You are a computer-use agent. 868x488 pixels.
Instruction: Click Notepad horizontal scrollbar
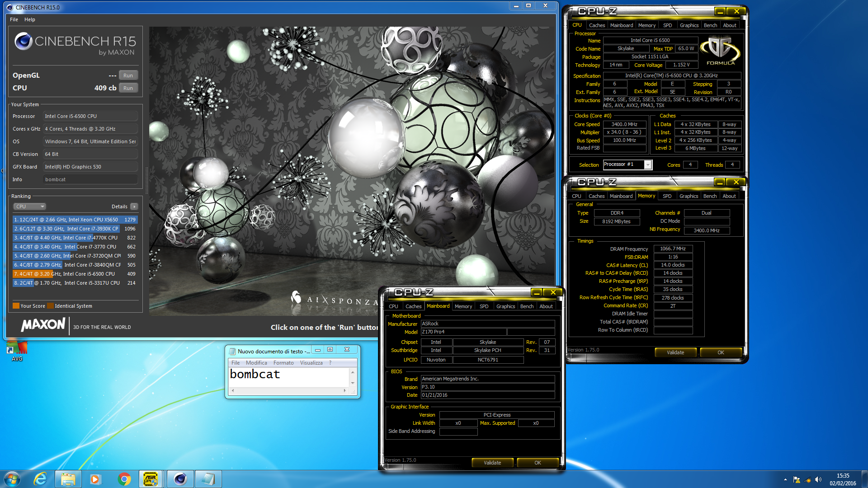pyautogui.click(x=288, y=390)
